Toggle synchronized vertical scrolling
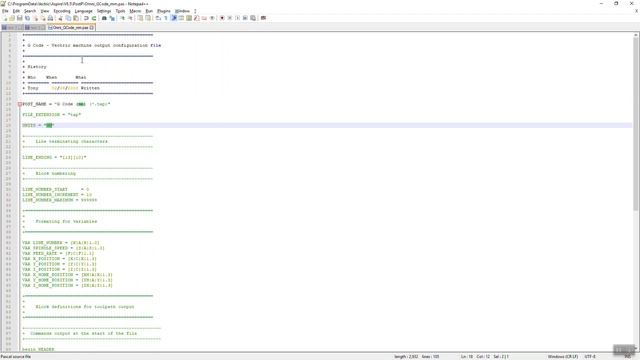Screen dimensions: 640x360 [140, 18]
